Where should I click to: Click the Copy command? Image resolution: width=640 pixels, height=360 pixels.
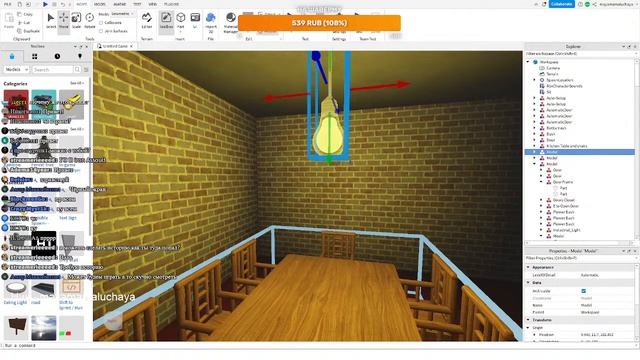(x=25, y=14)
